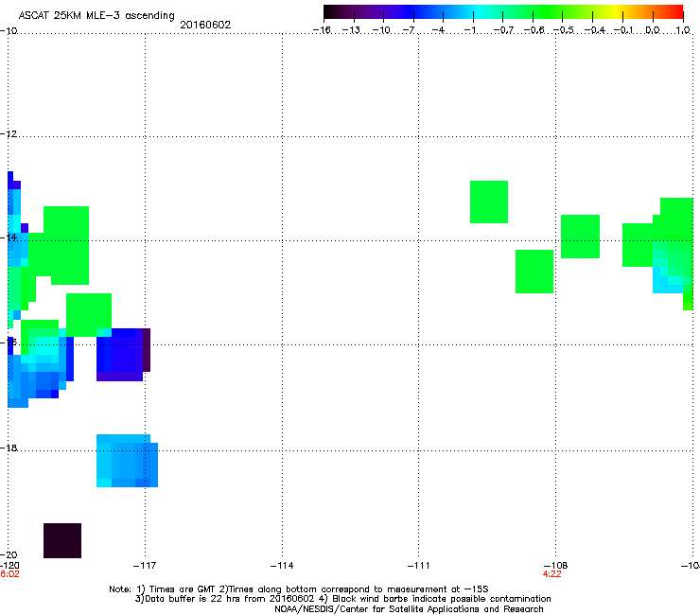Click the red time stamp 6:02
This screenshot has width=700, height=615.
9,574
